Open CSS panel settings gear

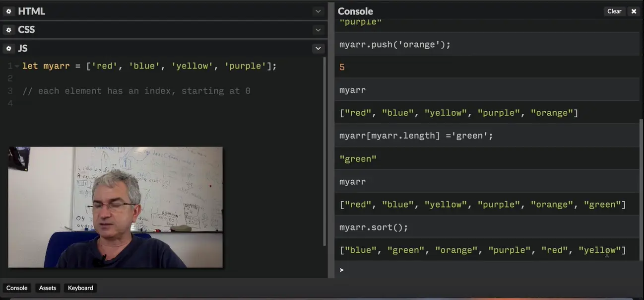(8, 30)
